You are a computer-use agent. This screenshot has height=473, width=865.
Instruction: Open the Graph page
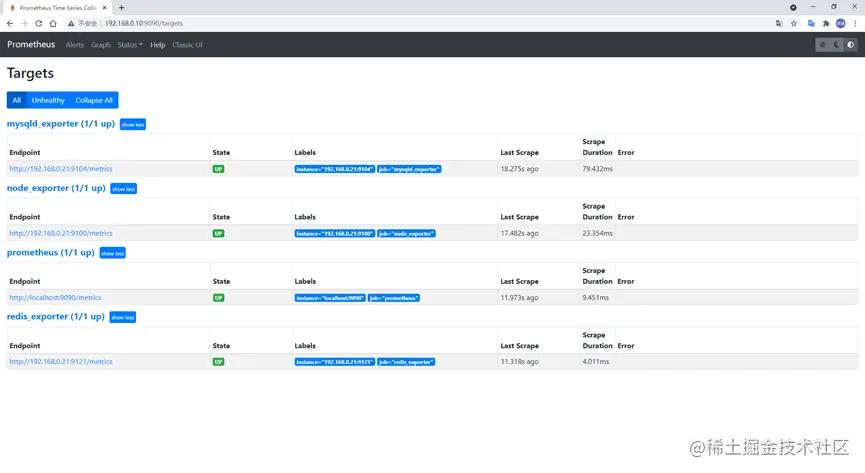pos(100,45)
